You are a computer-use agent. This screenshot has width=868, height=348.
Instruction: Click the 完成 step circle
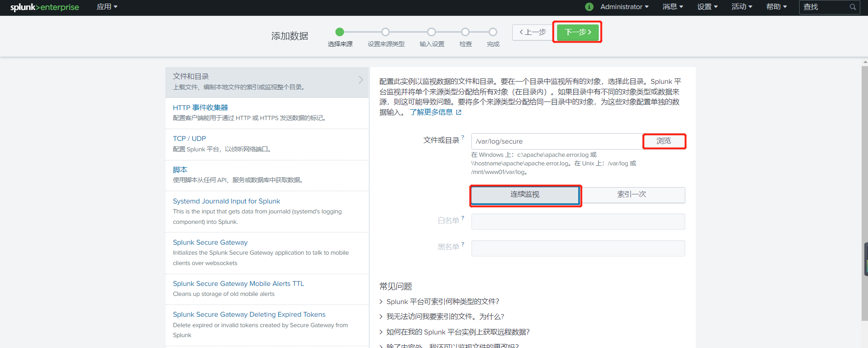(x=493, y=32)
